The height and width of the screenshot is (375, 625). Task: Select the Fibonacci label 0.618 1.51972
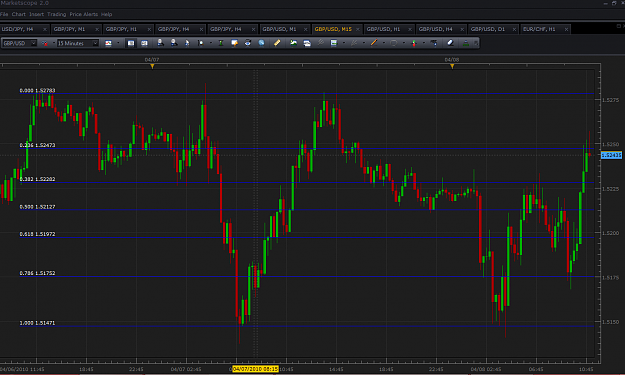(37, 234)
